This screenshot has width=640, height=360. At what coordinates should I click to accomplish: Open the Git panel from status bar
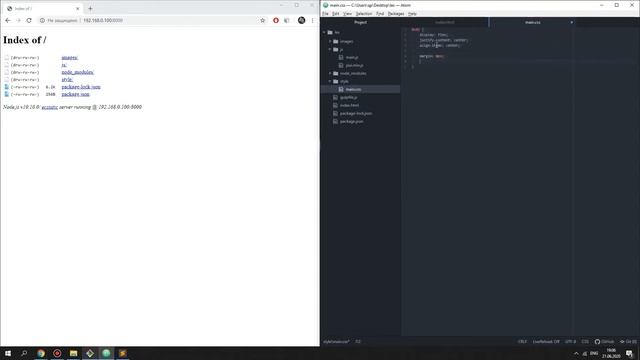click(x=628, y=342)
